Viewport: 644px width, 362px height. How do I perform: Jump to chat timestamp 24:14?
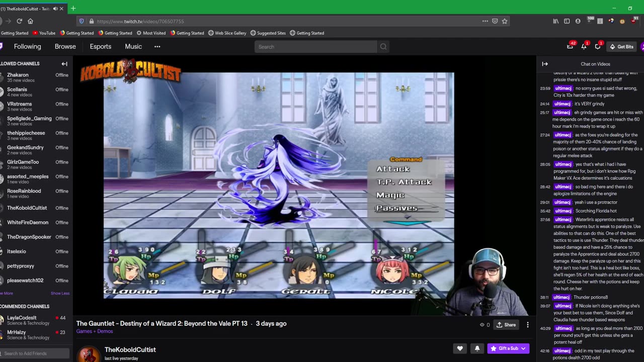545,104
